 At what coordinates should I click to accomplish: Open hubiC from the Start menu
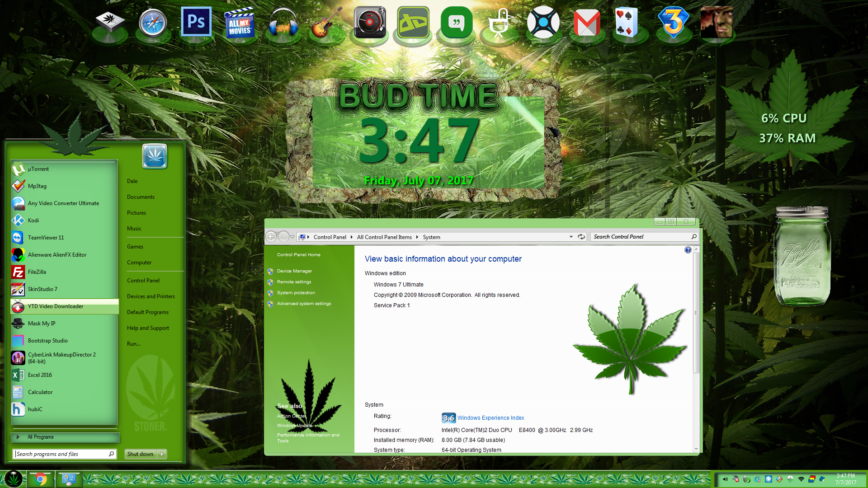(x=64, y=409)
